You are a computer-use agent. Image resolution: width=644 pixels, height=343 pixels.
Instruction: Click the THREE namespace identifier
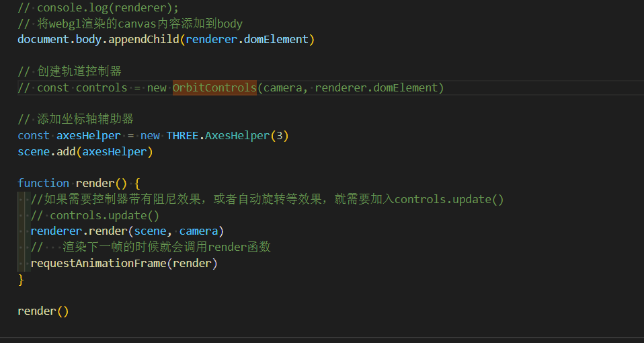(182, 136)
